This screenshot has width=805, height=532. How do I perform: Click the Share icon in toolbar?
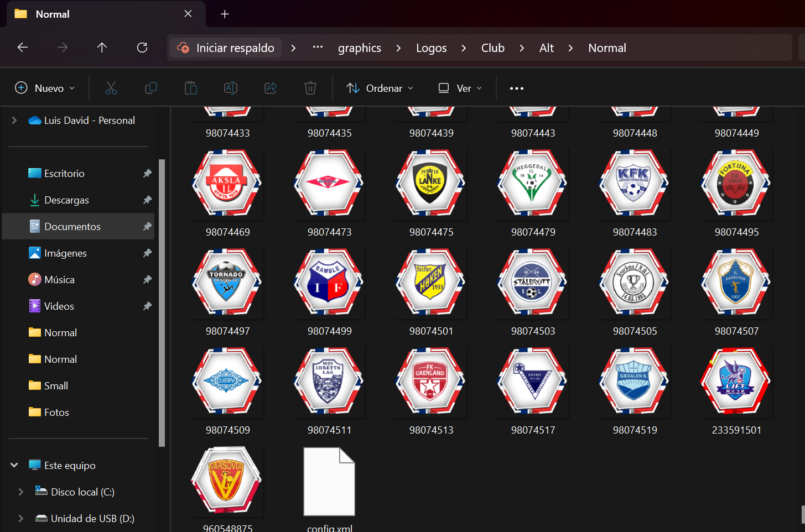[x=271, y=88]
